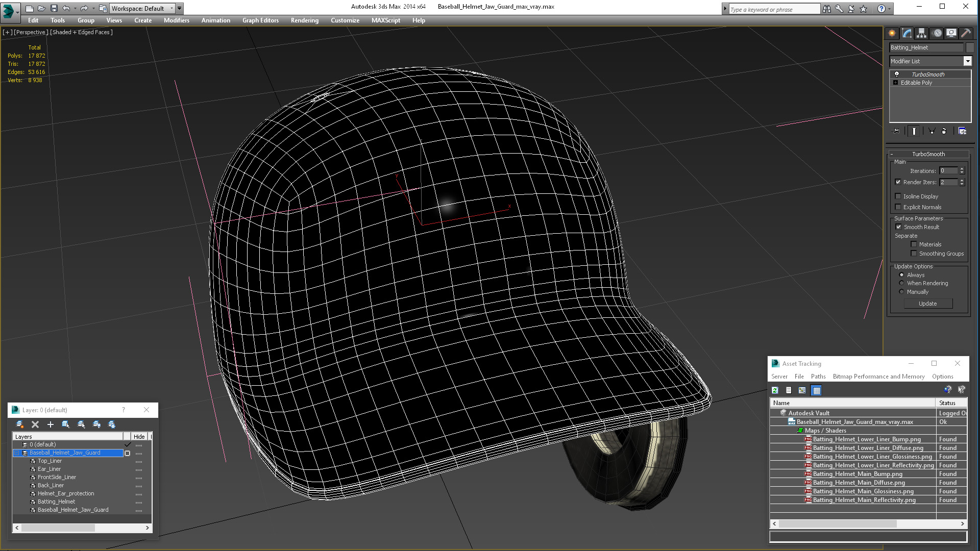Image resolution: width=980 pixels, height=551 pixels.
Task: Switch Asset Tracking to tree view
Action: [802, 390]
